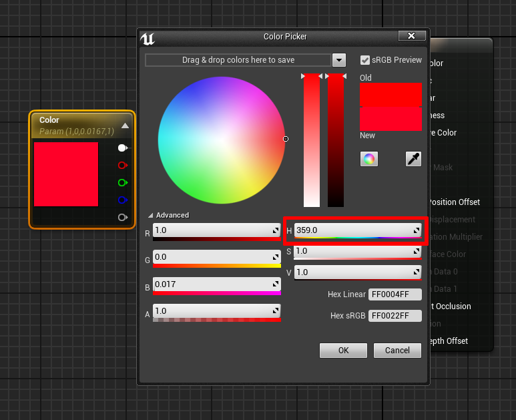Screen dimensions: 516x420
Task: Click the red color preview in Color node
Action: (x=66, y=174)
